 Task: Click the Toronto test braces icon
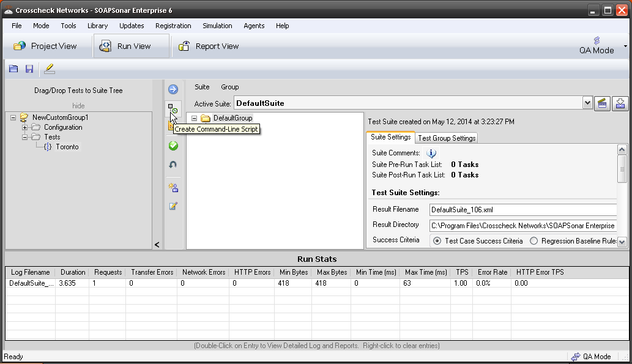(48, 147)
